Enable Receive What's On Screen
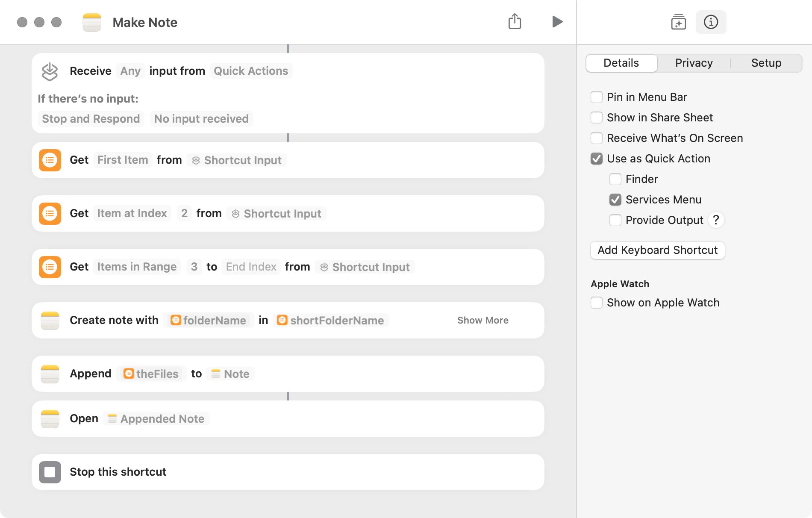The image size is (812, 518). (597, 138)
